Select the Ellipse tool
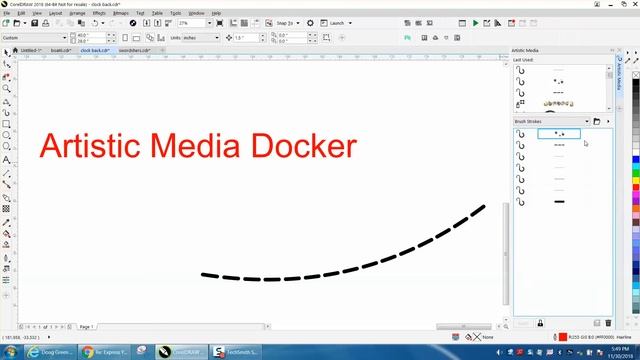 [x=7, y=136]
